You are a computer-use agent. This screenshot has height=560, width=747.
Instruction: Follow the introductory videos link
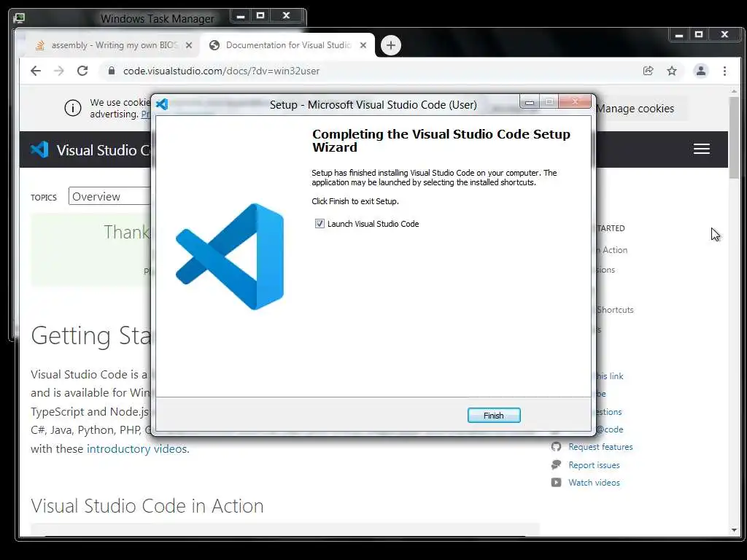tap(138, 449)
